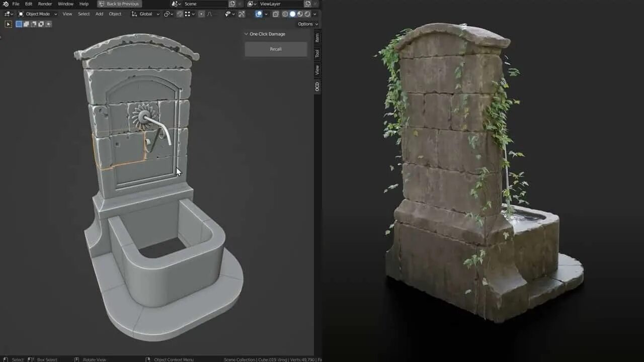Click 'Rotate View' in the status bar
Screen dimensions: 644x362
point(95,359)
